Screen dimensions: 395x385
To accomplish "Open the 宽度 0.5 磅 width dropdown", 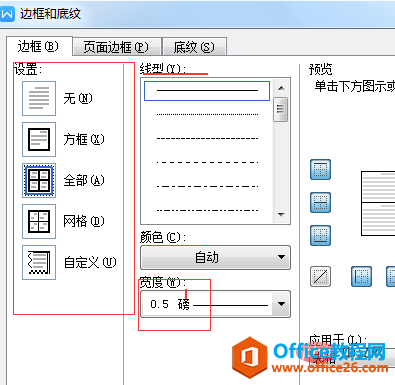I will pyautogui.click(x=215, y=304).
